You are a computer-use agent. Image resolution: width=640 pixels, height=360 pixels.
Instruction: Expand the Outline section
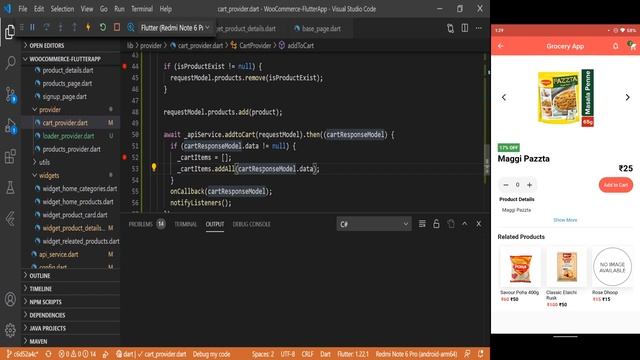pos(71,276)
